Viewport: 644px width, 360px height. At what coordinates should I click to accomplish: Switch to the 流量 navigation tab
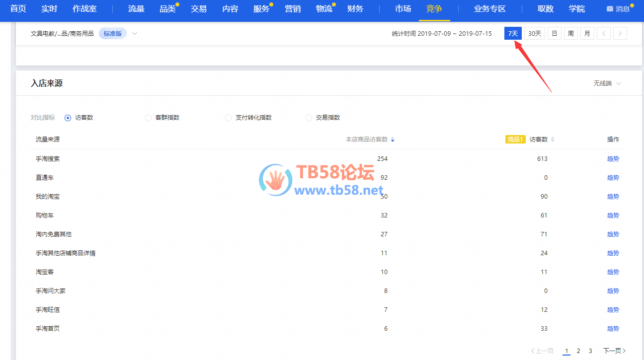point(136,9)
